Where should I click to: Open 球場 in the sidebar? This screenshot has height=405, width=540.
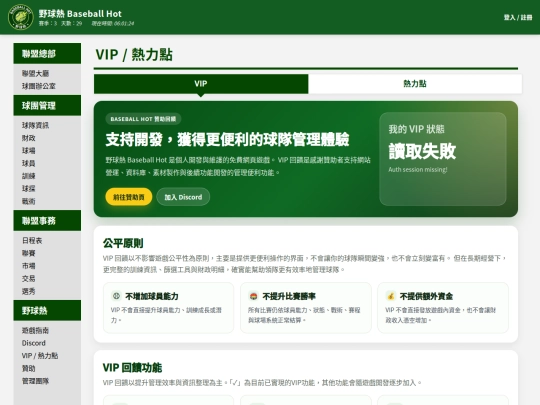tap(29, 151)
